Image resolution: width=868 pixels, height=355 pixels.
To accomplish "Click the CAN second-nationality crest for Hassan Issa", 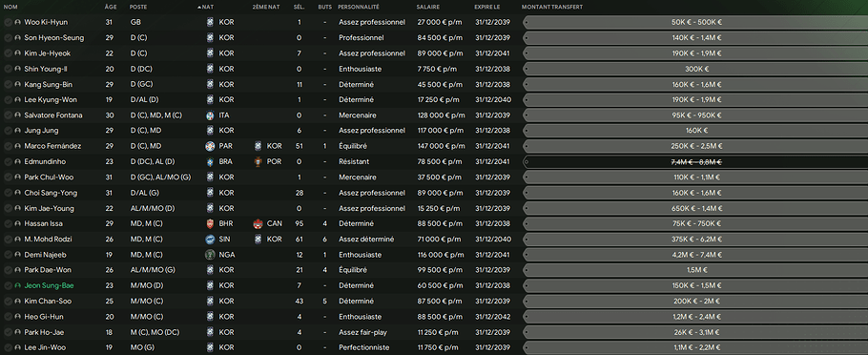I will (x=258, y=223).
